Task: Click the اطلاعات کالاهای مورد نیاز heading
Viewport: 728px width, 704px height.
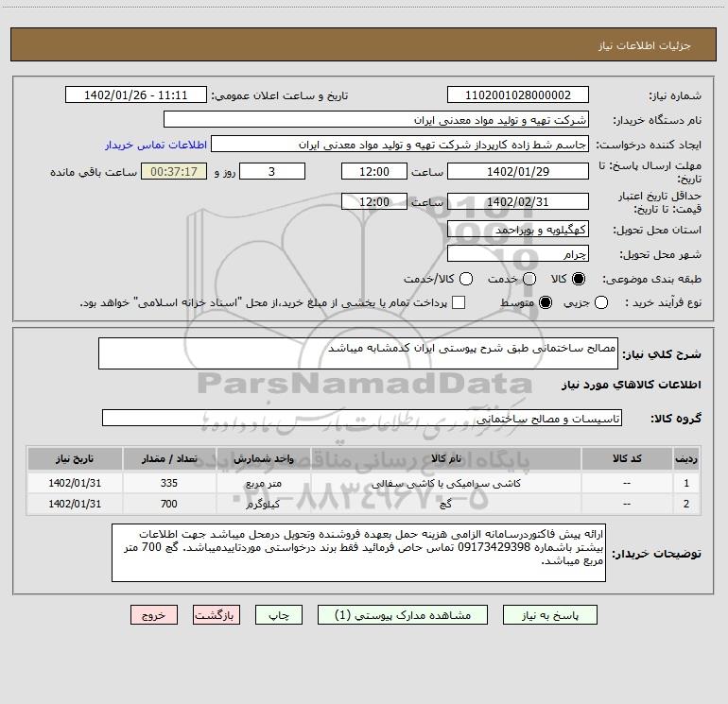Action: [631, 385]
